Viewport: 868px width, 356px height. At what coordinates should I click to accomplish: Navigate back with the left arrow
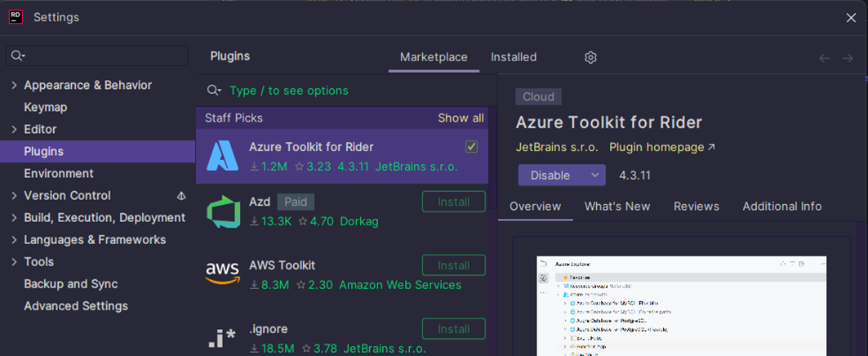coord(825,58)
